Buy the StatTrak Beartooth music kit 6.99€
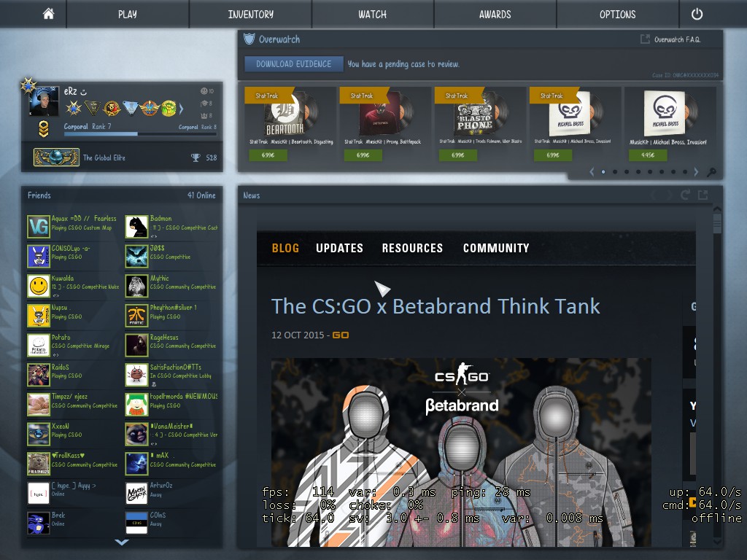The width and height of the screenshot is (747, 560). coord(268,155)
